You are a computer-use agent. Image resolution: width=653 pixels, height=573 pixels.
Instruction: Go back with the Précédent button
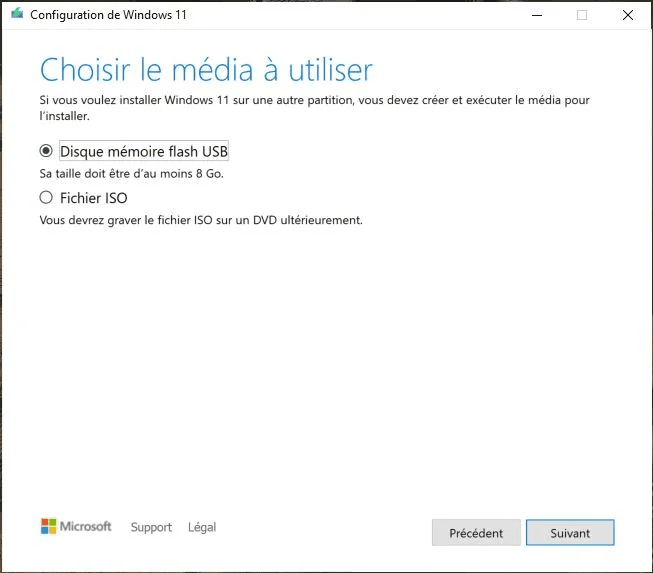476,533
